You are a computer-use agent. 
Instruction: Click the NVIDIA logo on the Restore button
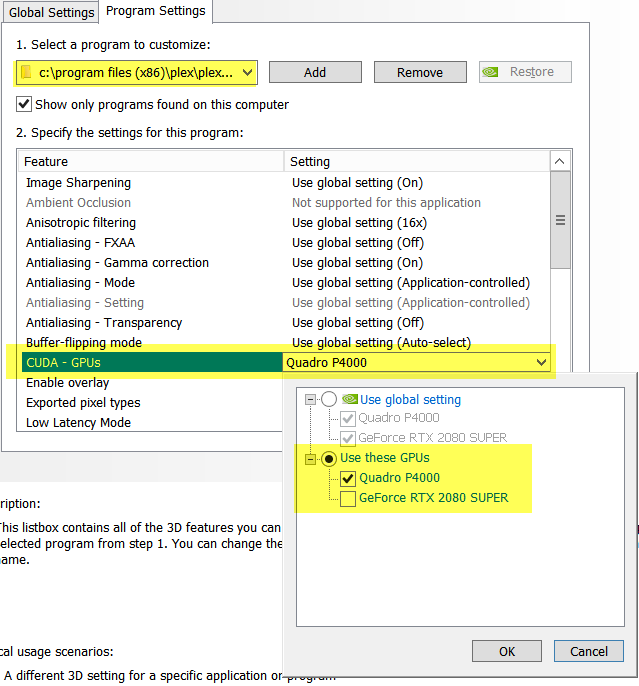(x=490, y=72)
